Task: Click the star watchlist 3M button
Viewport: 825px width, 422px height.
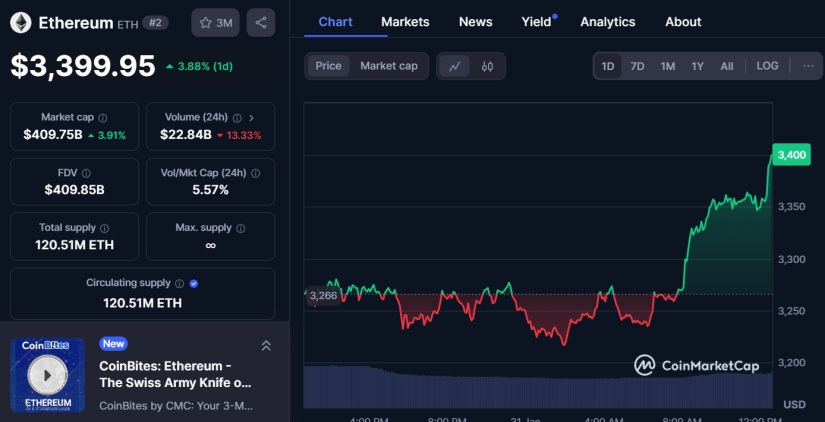Action: pos(215,22)
